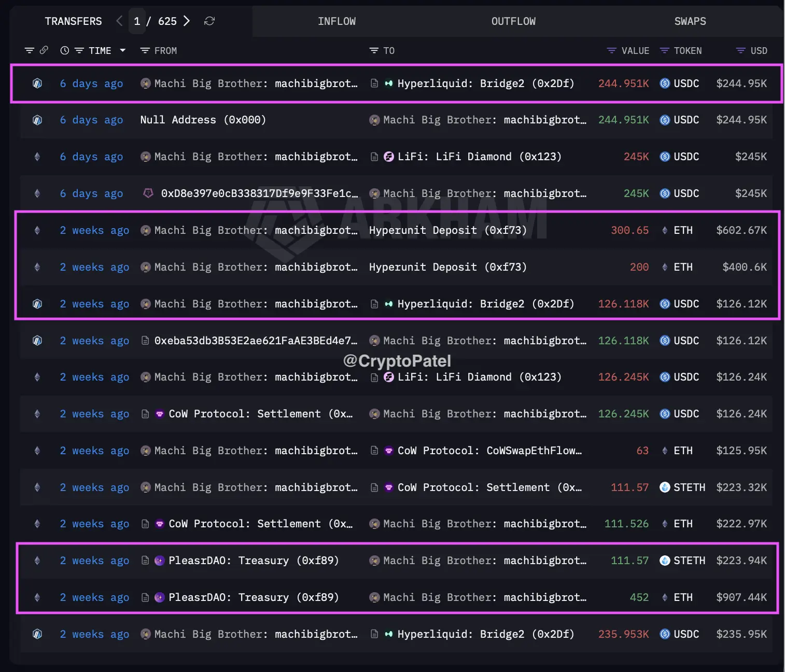Open Null Address (0x000) link

(x=203, y=120)
